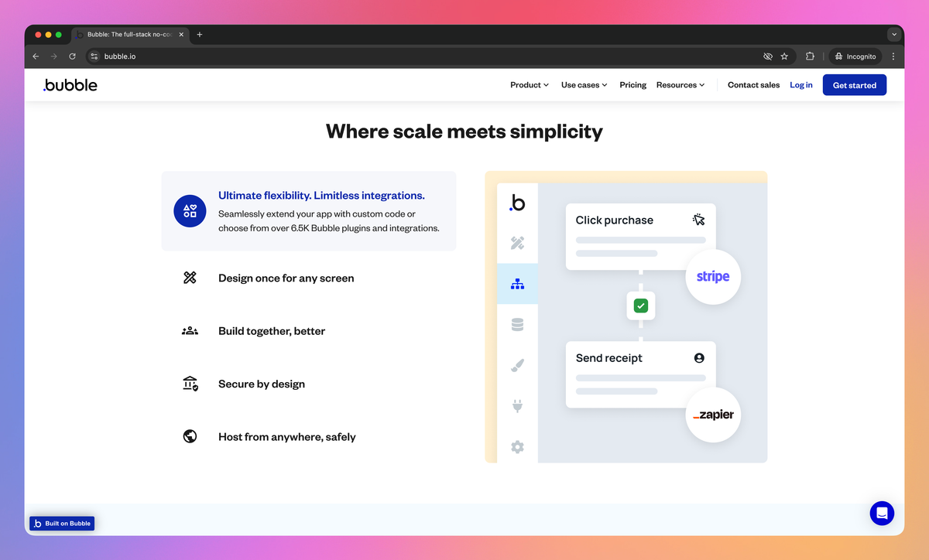This screenshot has height=560, width=929.
Task: Click the people icon beside Build together
Action: (x=190, y=331)
